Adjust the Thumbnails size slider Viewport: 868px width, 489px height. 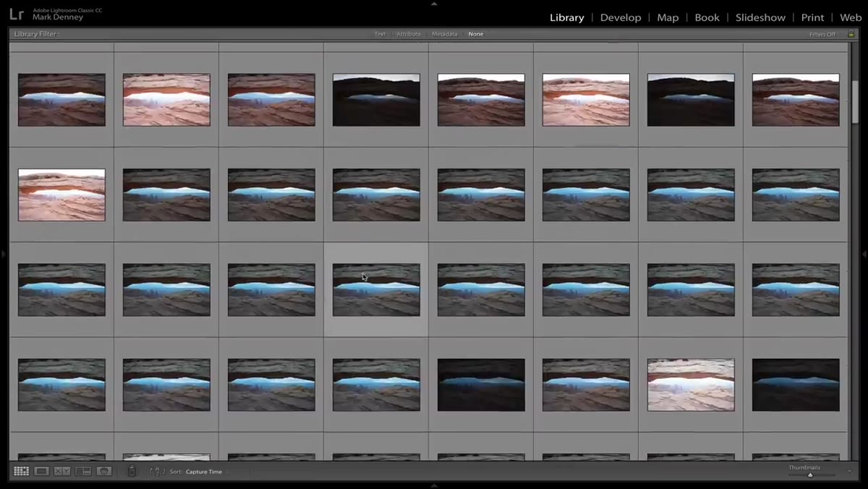click(x=810, y=475)
